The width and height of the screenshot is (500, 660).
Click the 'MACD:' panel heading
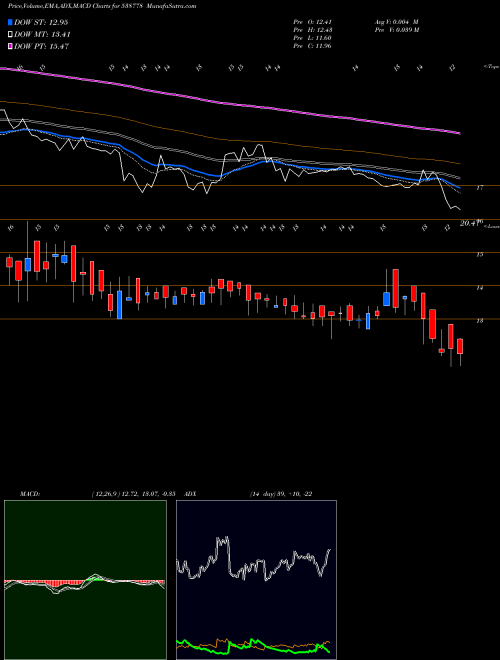pyautogui.click(x=29, y=494)
